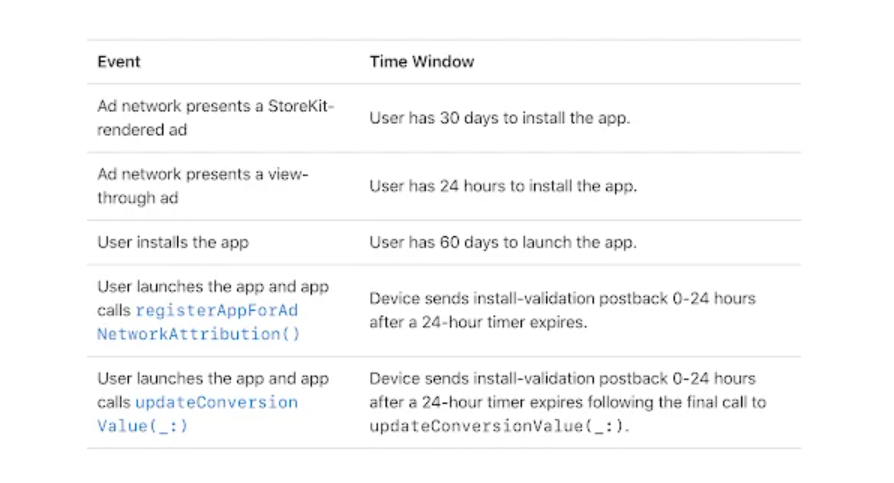Click the 'Device sends install-validation postback' text in the fourth row
The image size is (894, 483).
(x=518, y=298)
